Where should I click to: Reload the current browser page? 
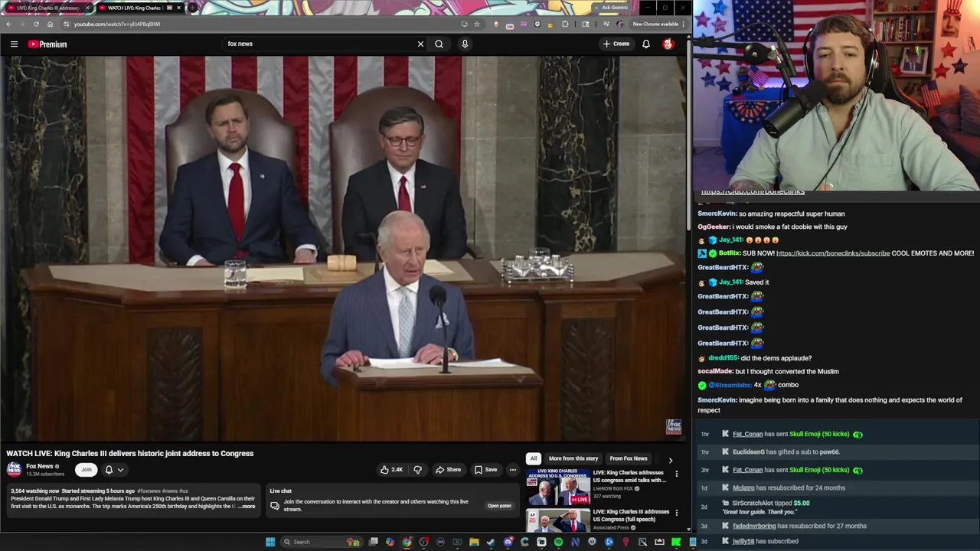[x=36, y=24]
